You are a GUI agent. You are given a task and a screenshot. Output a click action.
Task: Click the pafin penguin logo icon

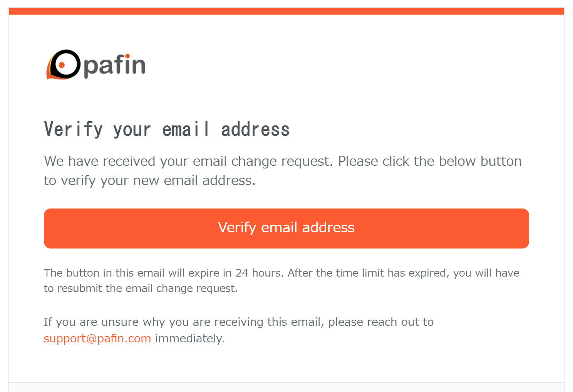(64, 65)
